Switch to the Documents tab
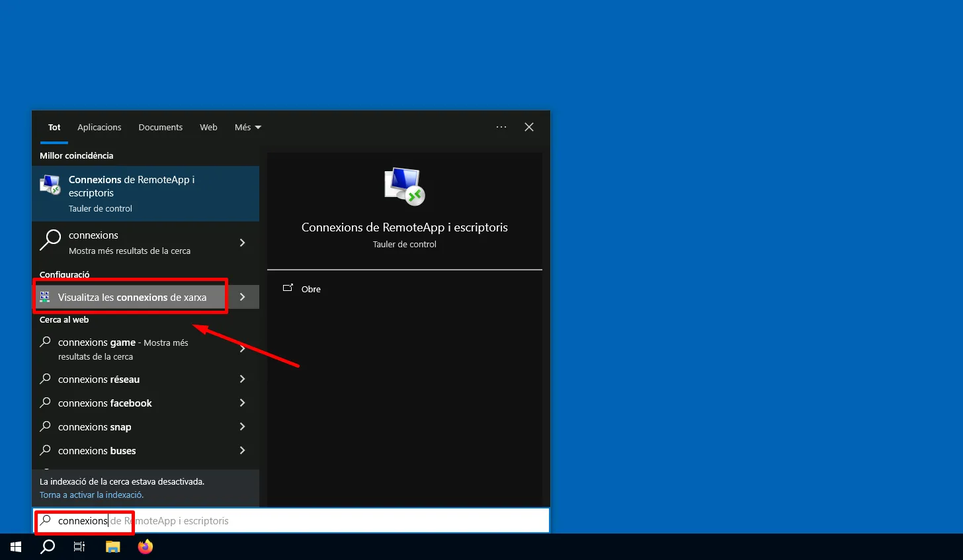The width and height of the screenshot is (963, 560). tap(160, 128)
